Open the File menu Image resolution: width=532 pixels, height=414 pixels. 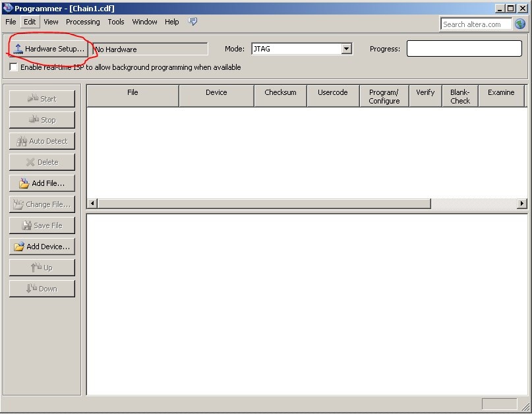click(11, 22)
